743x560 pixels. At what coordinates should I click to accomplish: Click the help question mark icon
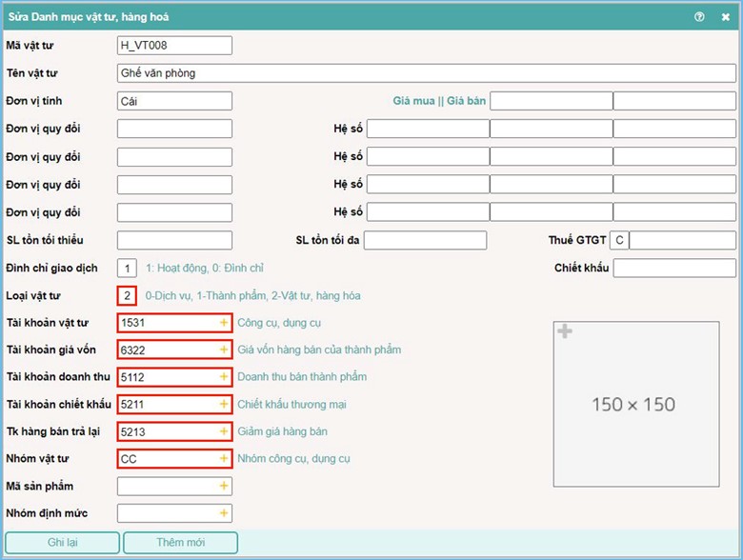(x=700, y=16)
